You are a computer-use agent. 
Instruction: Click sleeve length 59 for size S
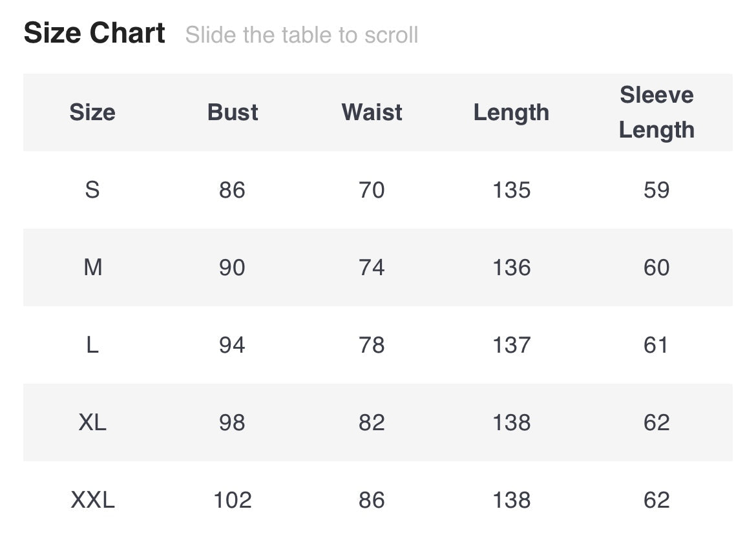tap(656, 190)
